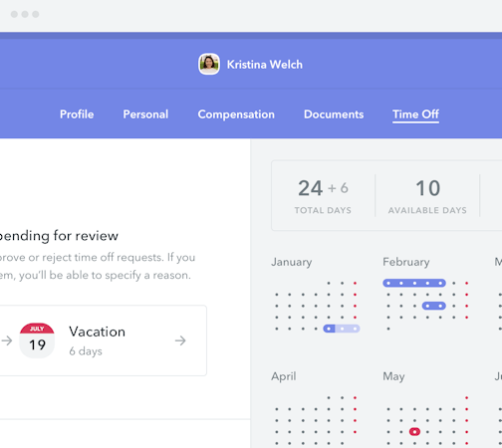Select the Time Off tab
Screen dimensions: 502x448
[415, 114]
